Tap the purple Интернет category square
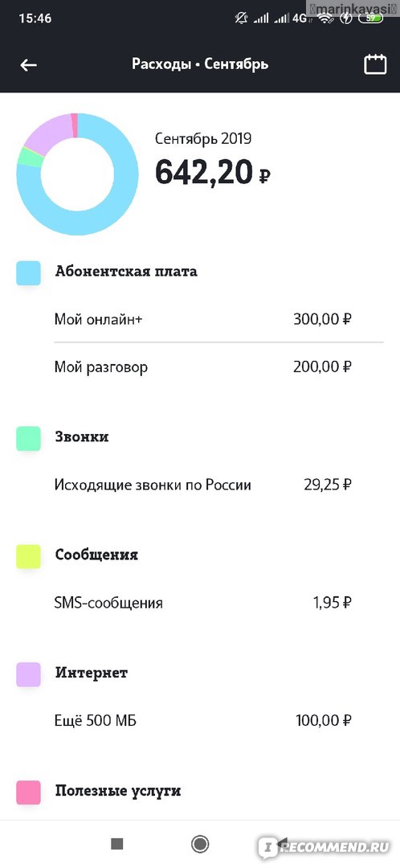Image resolution: width=400 pixels, height=868 pixels. pyautogui.click(x=28, y=674)
